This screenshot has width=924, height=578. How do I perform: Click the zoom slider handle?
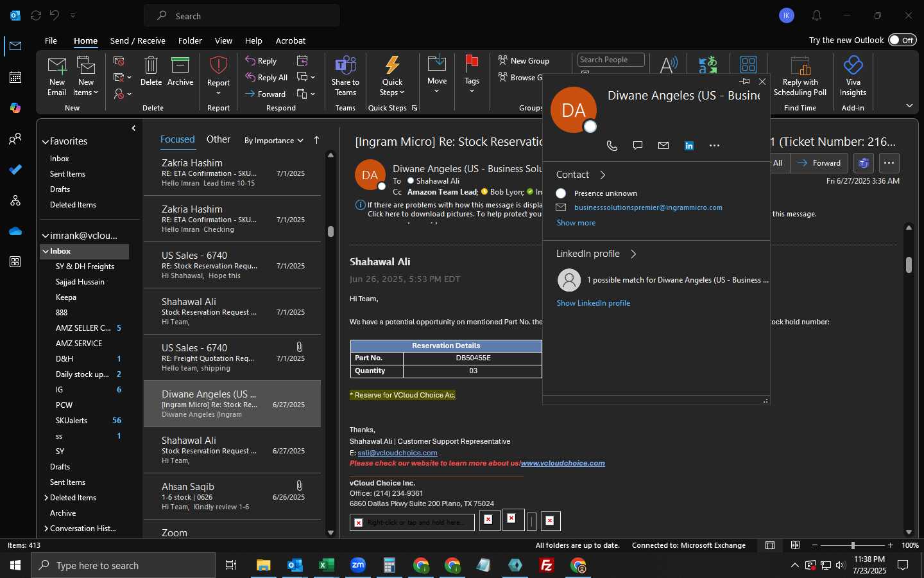pyautogui.click(x=853, y=545)
